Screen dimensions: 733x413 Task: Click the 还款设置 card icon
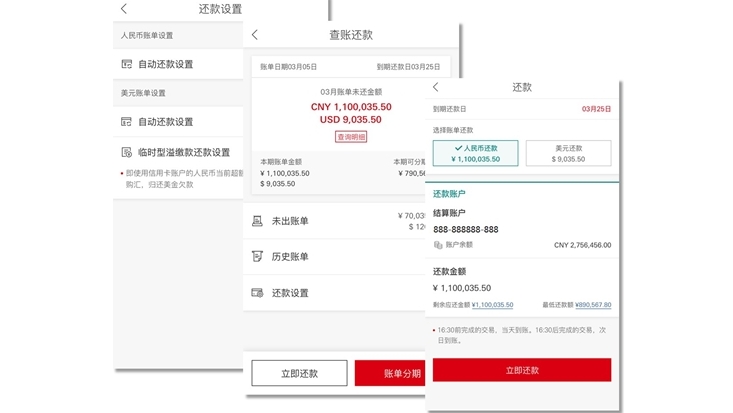[x=257, y=293]
